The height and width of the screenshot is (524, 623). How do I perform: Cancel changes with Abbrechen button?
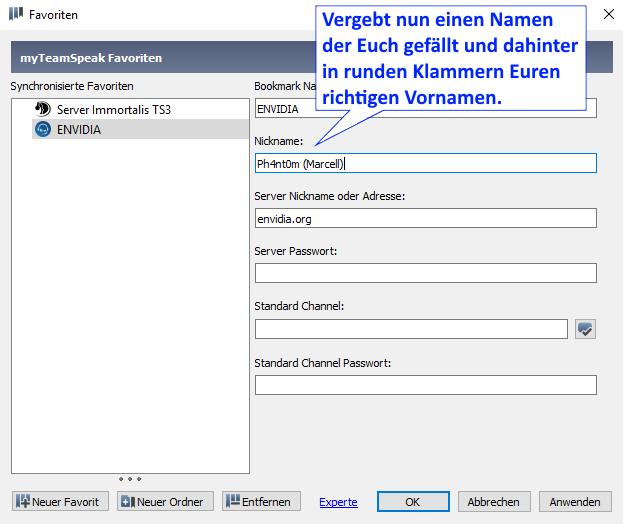[x=493, y=501]
